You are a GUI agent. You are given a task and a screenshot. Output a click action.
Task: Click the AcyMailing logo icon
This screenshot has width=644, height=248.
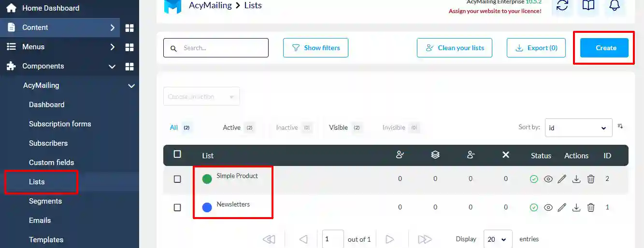pos(172,6)
